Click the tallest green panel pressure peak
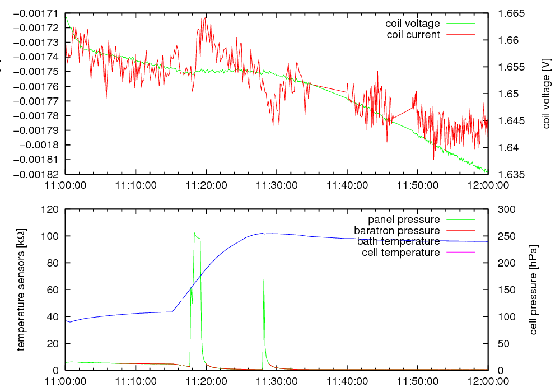 [194, 232]
